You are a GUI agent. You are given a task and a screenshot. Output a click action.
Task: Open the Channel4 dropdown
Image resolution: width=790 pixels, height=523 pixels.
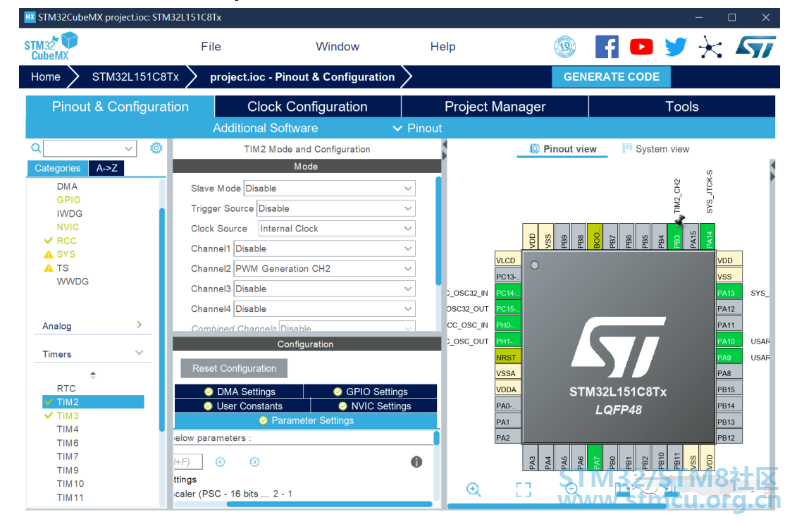point(324,309)
